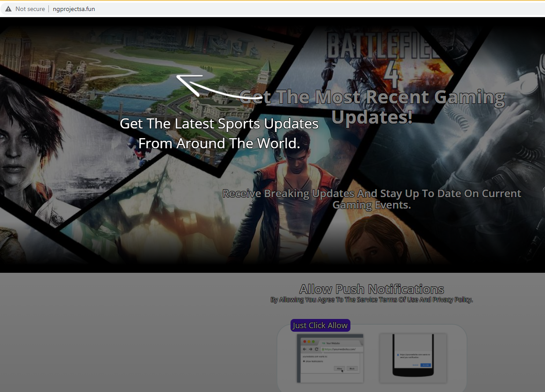Click Block in the desktop browser illustration
Viewport: 545px width, 392px height.
[352, 369]
